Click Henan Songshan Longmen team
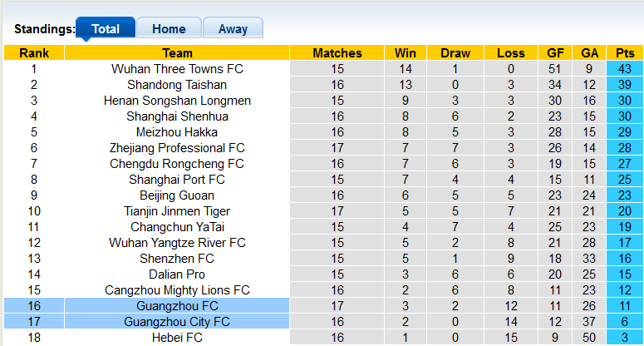 [177, 101]
